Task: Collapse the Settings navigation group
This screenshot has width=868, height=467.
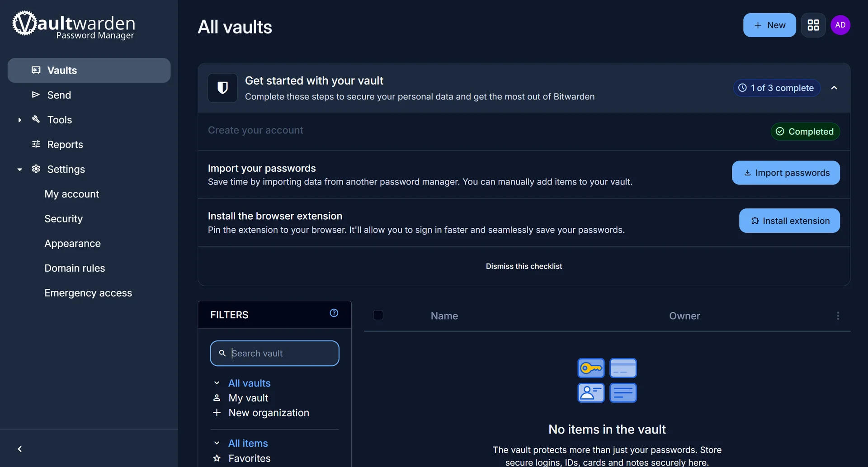Action: (x=19, y=170)
